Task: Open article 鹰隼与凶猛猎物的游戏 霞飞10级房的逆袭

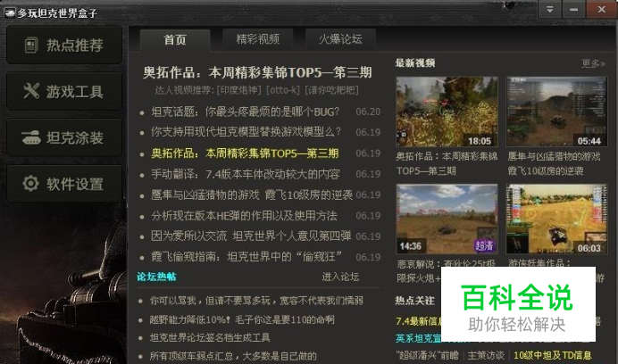Action: [x=252, y=195]
